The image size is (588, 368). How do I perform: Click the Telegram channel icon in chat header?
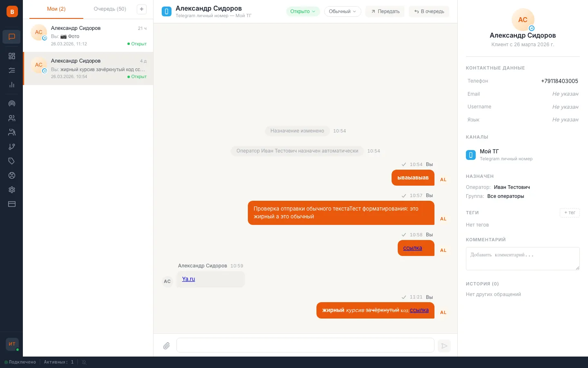point(167,11)
